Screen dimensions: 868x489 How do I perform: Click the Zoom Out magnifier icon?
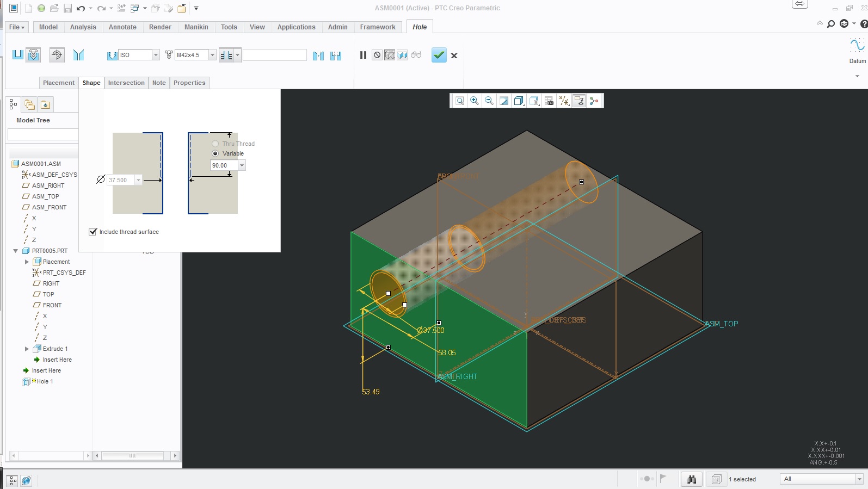pyautogui.click(x=489, y=101)
